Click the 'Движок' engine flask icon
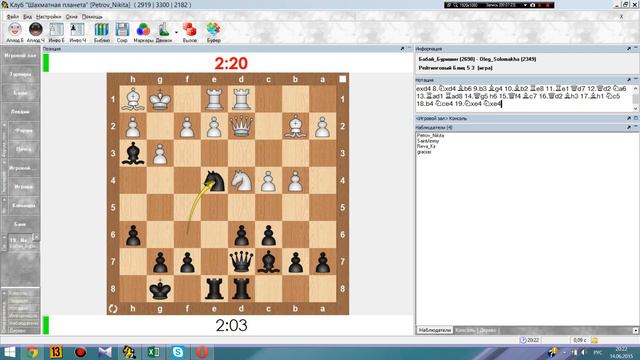The height and width of the screenshot is (360, 640). [164, 30]
